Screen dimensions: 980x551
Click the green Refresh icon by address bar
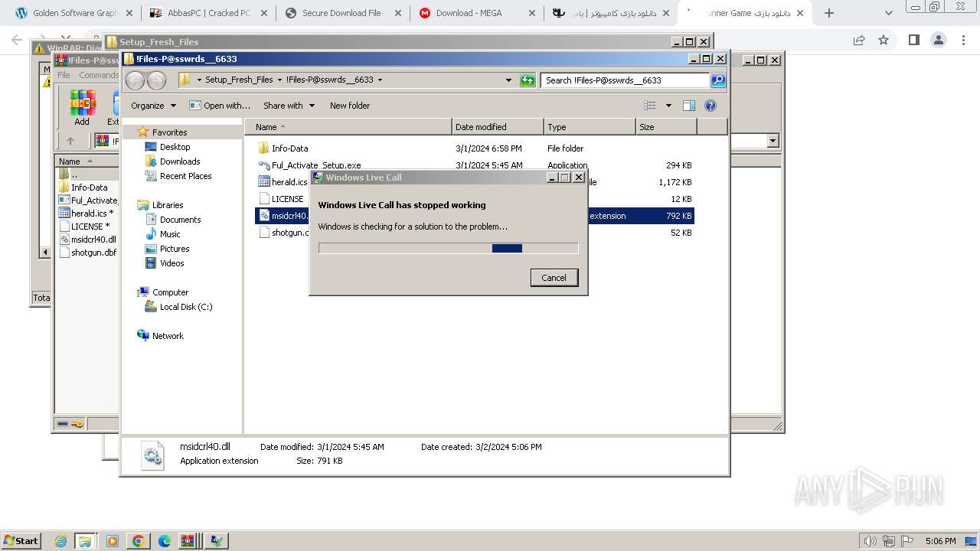click(x=528, y=80)
